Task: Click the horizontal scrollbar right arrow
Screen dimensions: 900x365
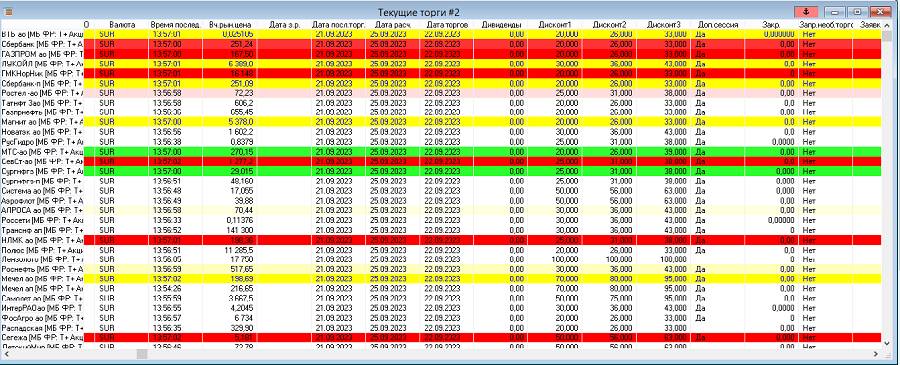Action: pos(876,354)
